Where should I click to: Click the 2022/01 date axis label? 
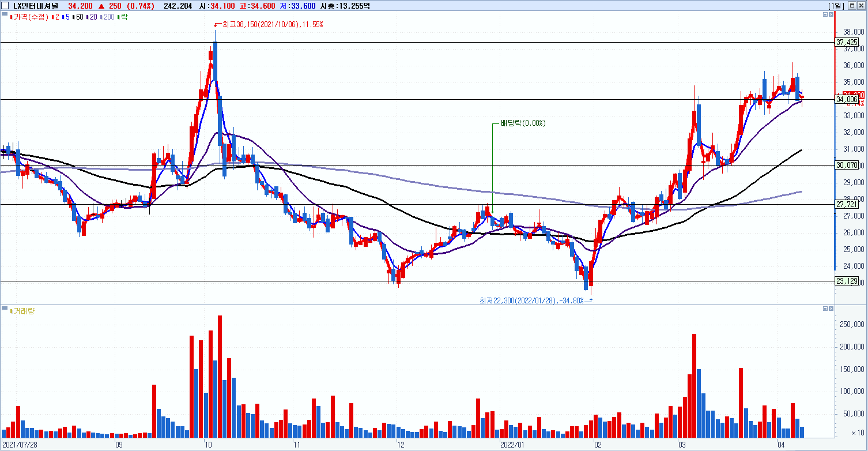(x=511, y=445)
